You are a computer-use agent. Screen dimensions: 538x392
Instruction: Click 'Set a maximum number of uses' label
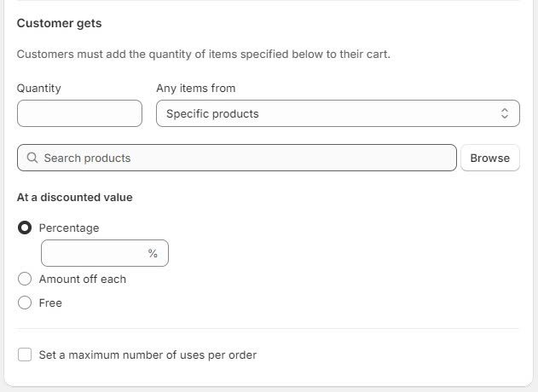coord(148,355)
